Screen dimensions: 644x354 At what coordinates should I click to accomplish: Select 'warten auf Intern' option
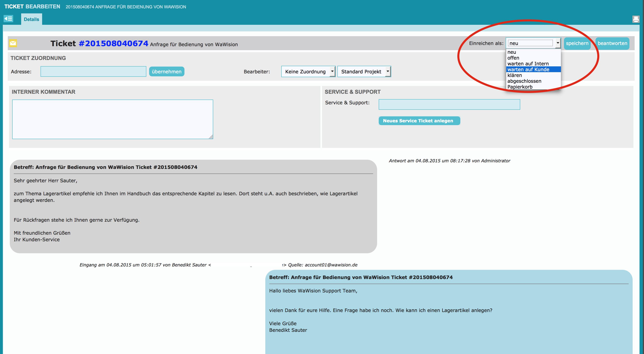pyautogui.click(x=528, y=64)
